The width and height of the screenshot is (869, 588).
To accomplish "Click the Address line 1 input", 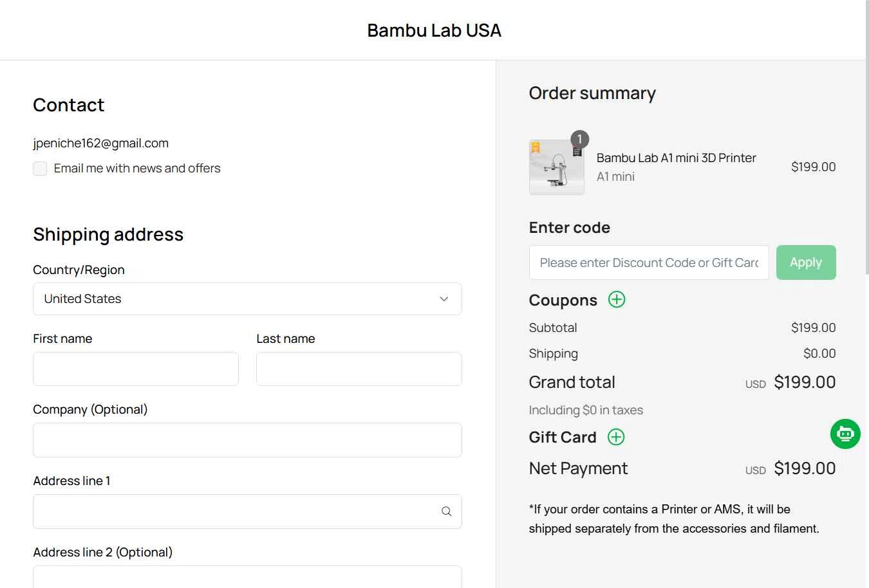I will point(247,511).
